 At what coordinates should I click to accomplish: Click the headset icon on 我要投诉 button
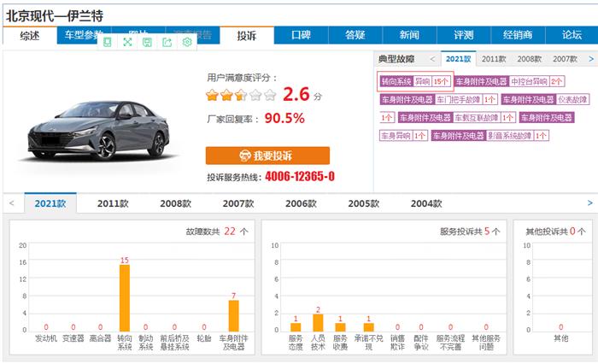245,156
